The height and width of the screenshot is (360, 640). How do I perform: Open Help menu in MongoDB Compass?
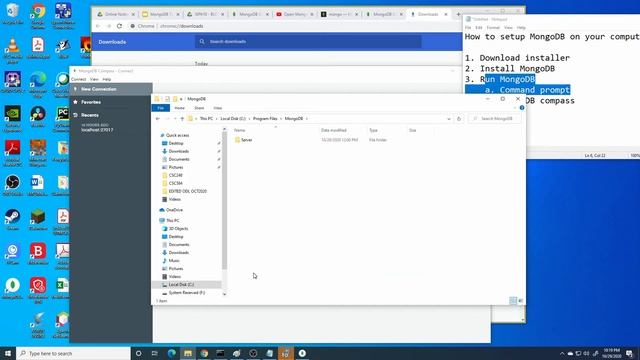[x=107, y=80]
